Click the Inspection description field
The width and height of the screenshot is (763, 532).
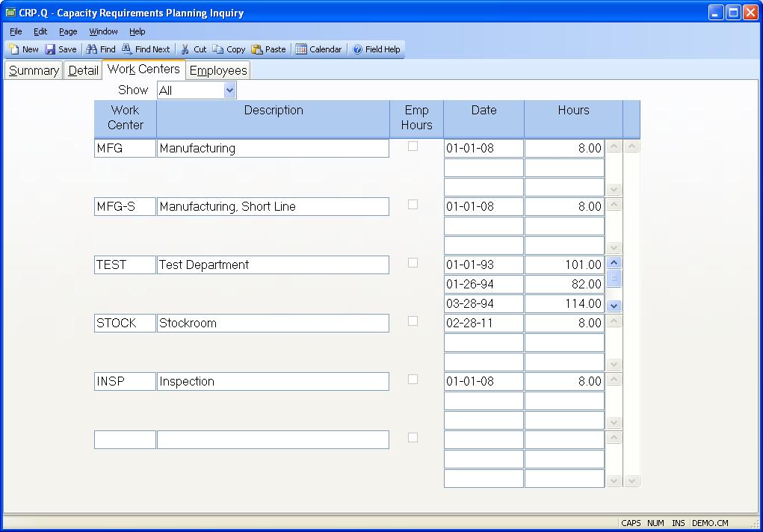pos(273,382)
